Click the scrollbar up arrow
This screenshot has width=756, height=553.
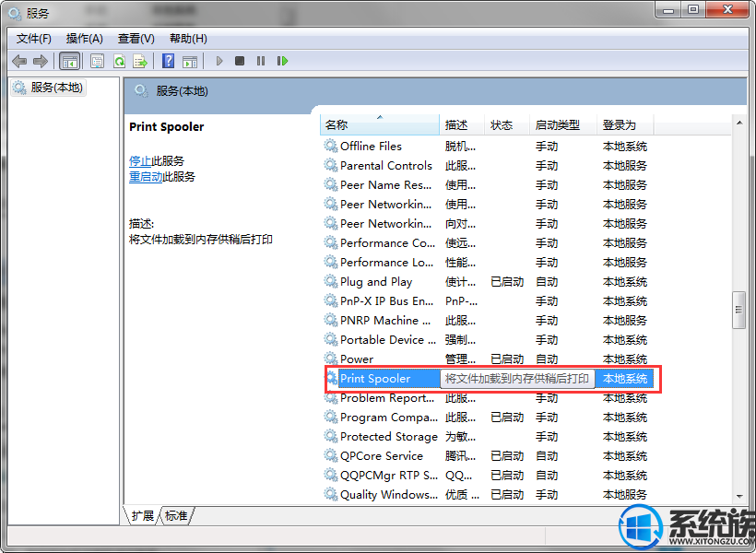(739, 124)
